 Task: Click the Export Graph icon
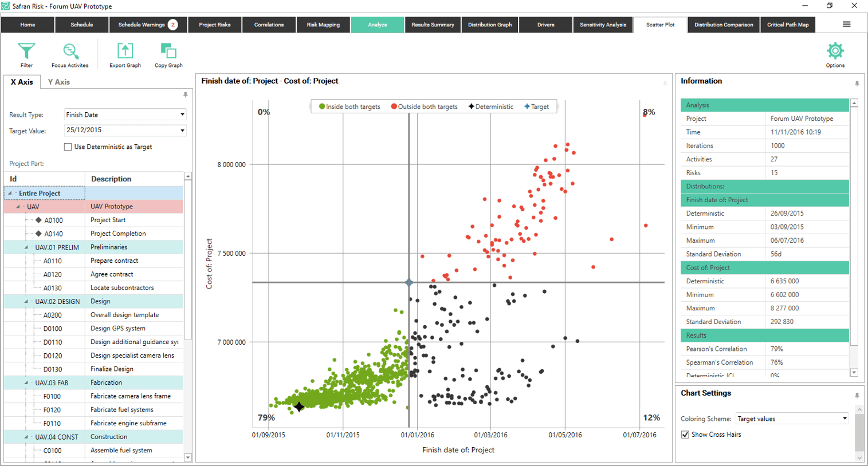[125, 52]
